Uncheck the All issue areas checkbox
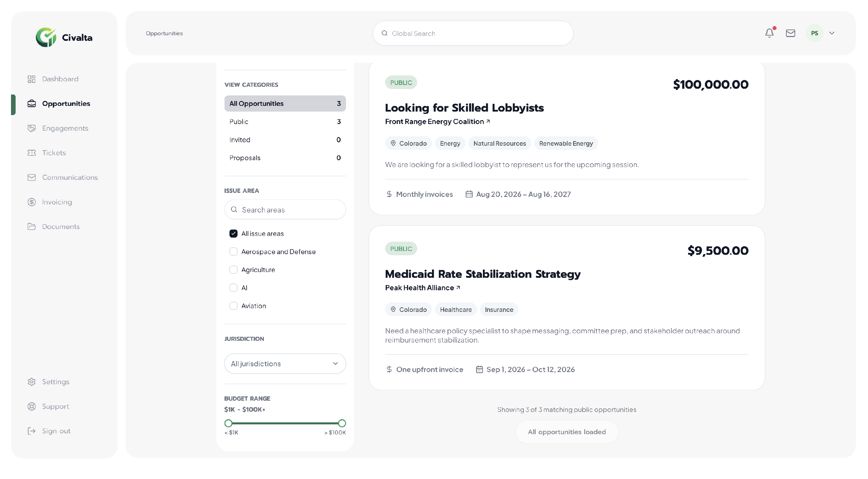The image size is (868, 479). pyautogui.click(x=233, y=233)
